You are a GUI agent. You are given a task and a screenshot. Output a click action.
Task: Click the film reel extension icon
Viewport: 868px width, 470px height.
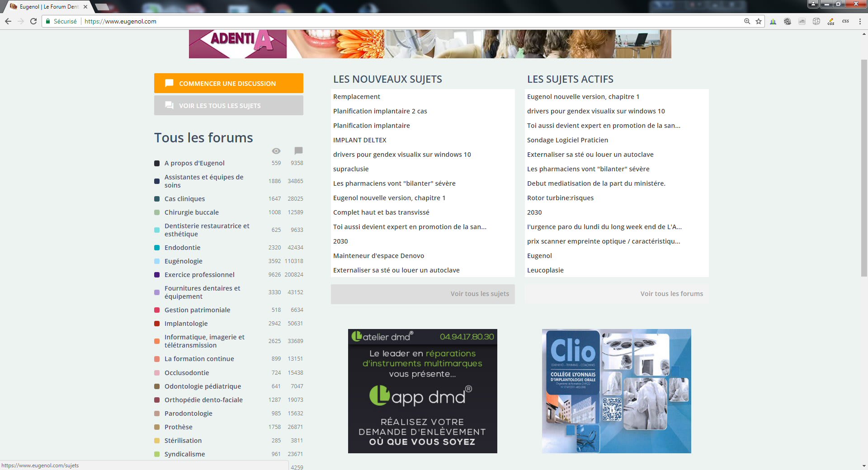[788, 21]
